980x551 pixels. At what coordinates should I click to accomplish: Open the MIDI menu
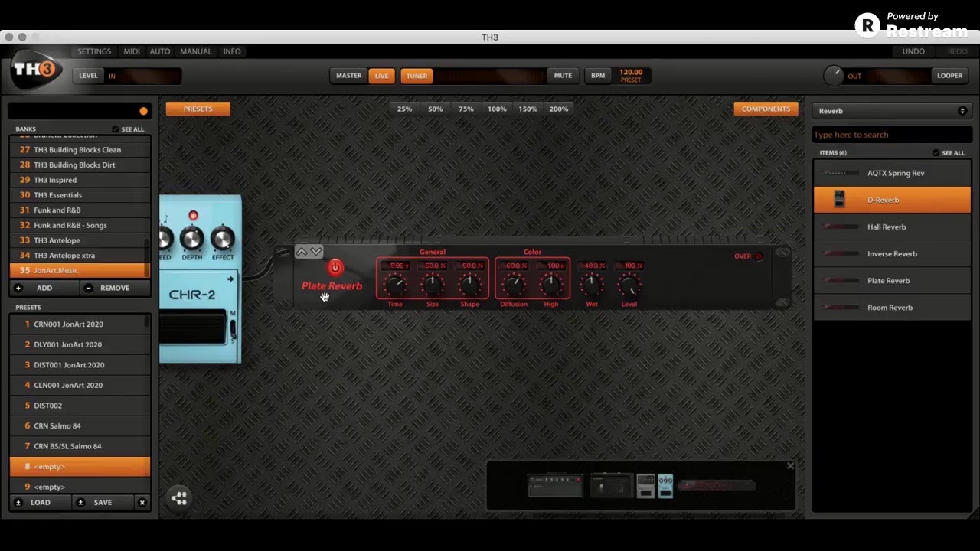[132, 51]
